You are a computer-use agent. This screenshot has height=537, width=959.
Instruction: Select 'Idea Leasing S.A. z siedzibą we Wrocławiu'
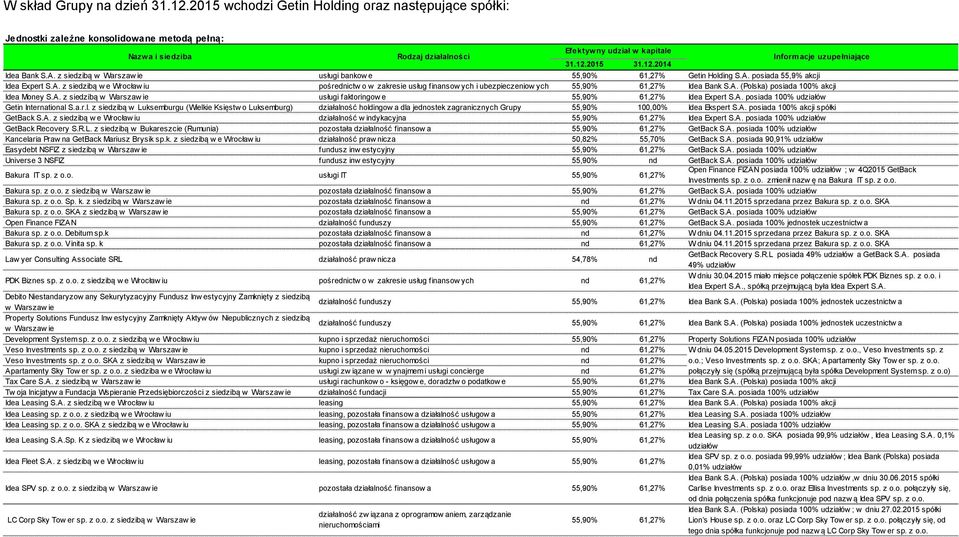pyautogui.click(x=80, y=402)
